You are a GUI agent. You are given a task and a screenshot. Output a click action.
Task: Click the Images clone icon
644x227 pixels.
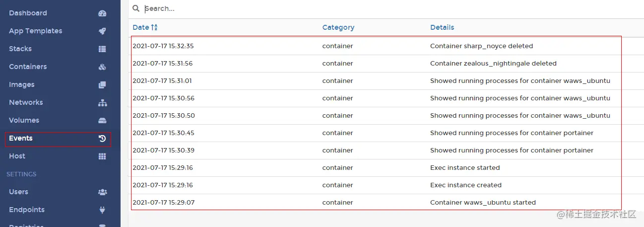click(x=102, y=85)
